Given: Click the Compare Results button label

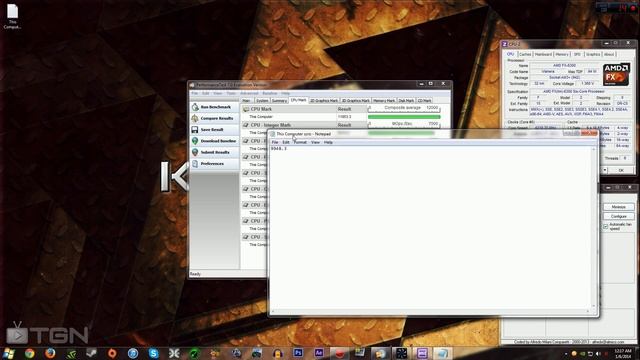Looking at the screenshot, I should (x=217, y=118).
